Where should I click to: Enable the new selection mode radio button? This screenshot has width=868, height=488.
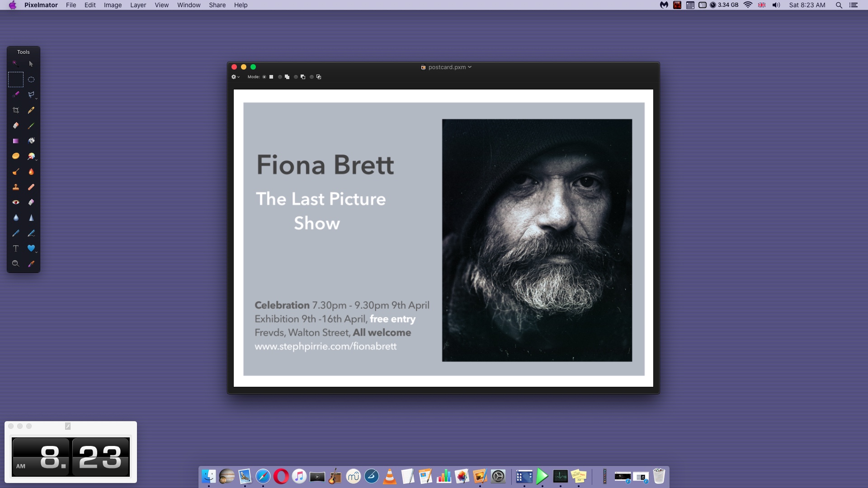[264, 77]
